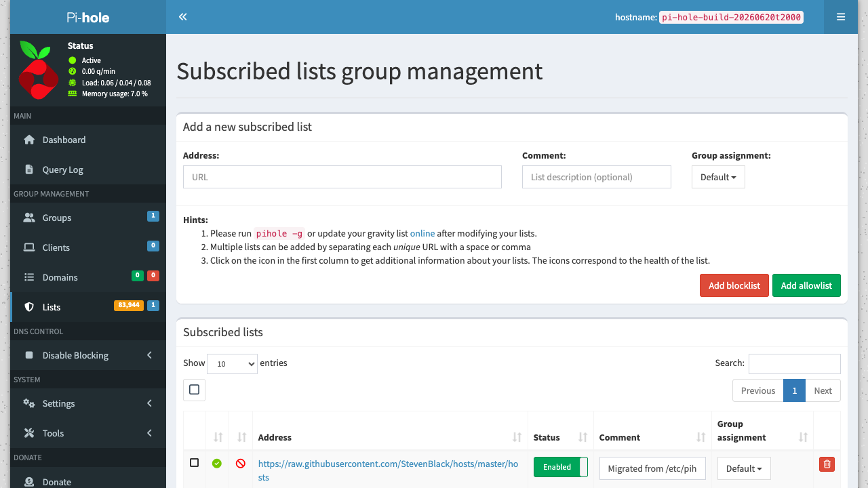Click the online gravity update link
868x488 pixels.
(x=422, y=233)
